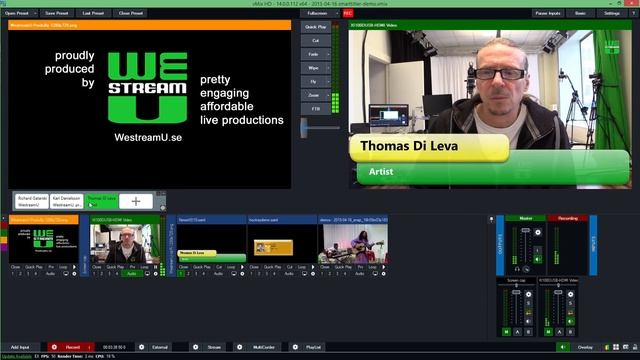Click the Master headphones icon
The image size is (640, 360).
[x=517, y=269]
